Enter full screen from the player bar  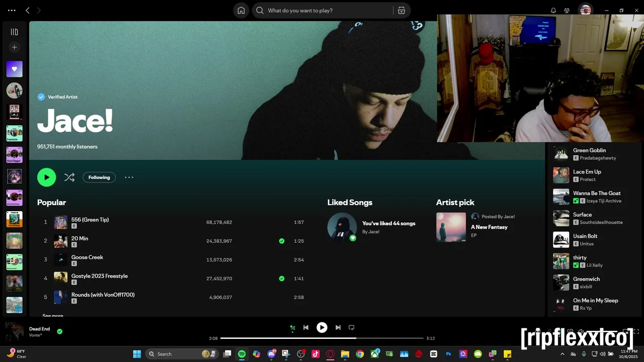[x=636, y=331]
